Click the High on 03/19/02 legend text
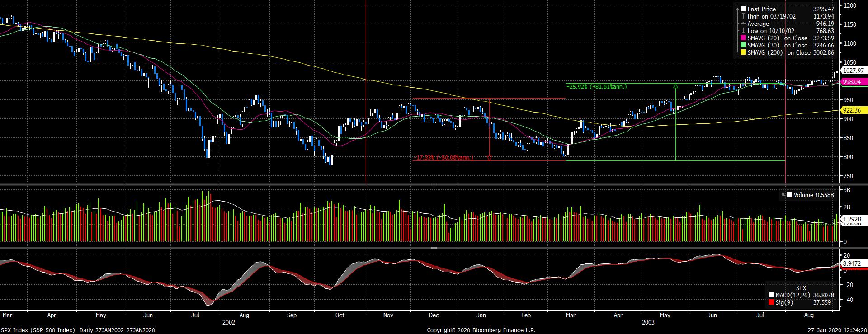 pyautogui.click(x=772, y=16)
